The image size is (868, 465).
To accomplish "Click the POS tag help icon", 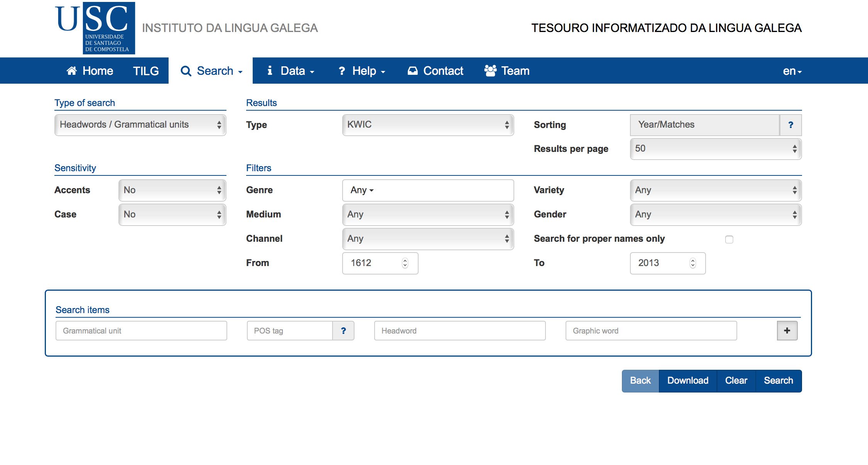I will point(343,331).
